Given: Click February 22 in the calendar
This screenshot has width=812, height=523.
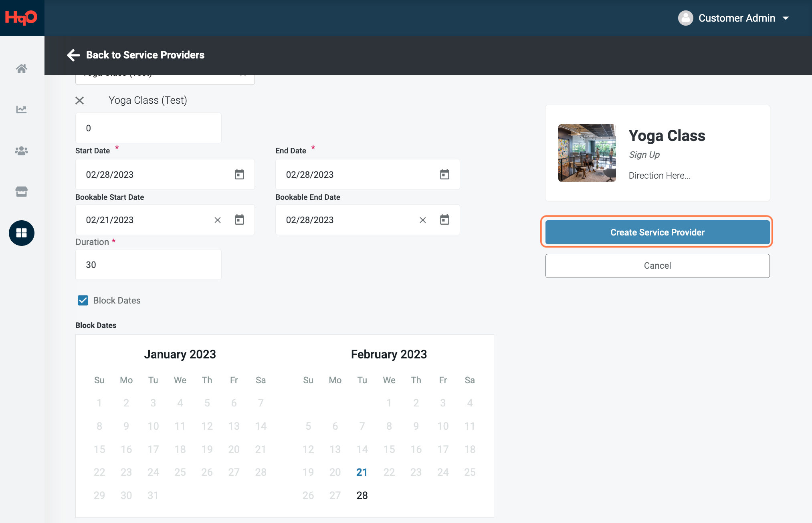Looking at the screenshot, I should click(x=389, y=473).
